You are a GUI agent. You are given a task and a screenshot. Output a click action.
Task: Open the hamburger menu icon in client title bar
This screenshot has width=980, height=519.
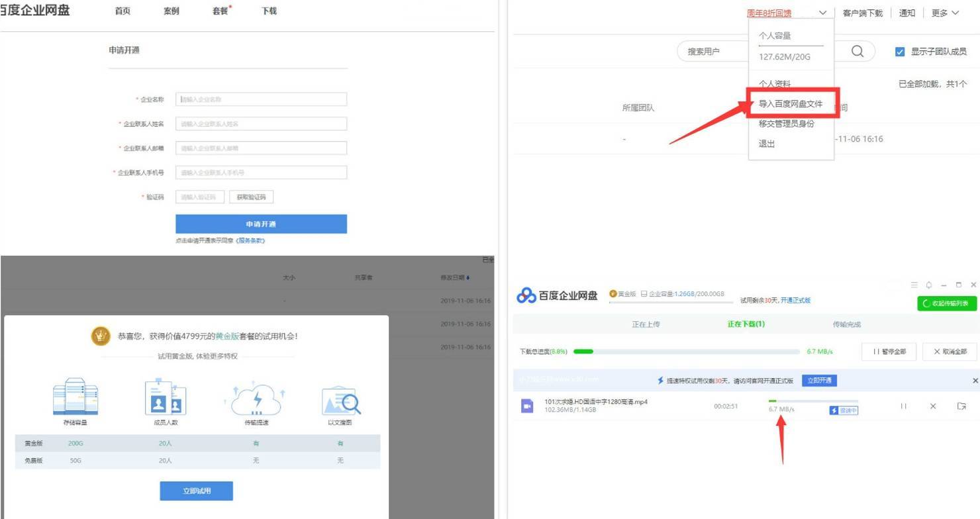point(914,285)
